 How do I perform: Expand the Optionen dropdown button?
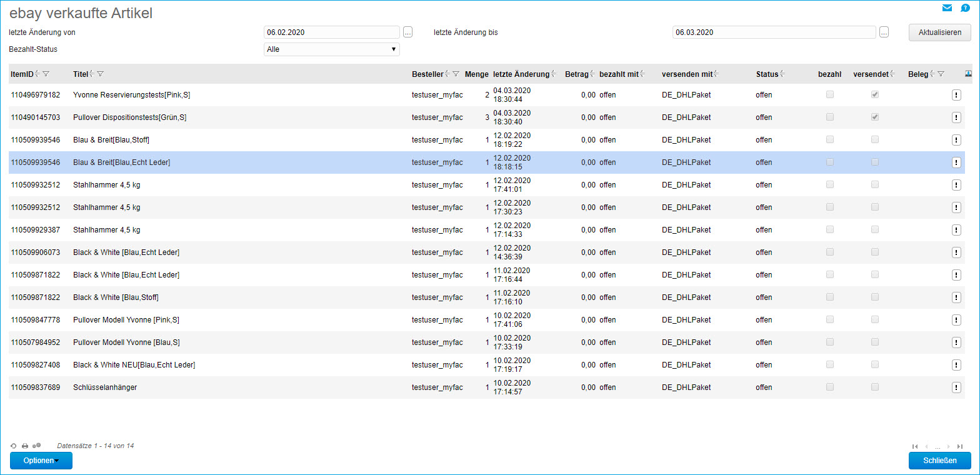(x=41, y=461)
